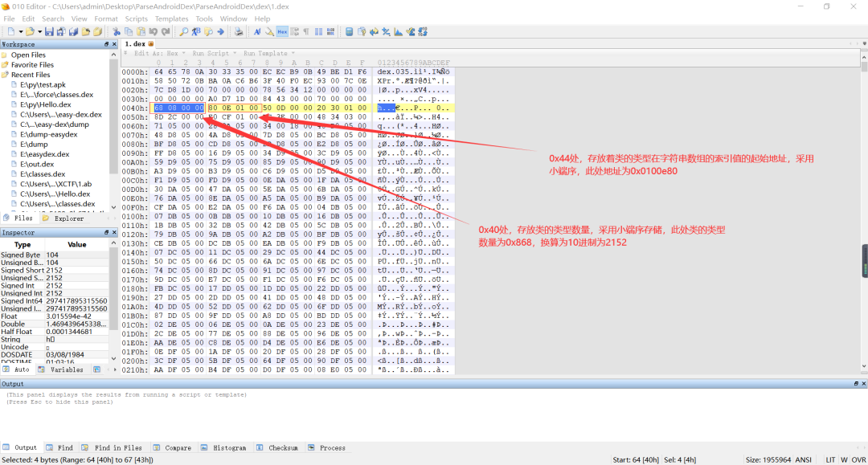Select the Half Float inspector row
This screenshot has width=868, height=465.
tap(55, 332)
